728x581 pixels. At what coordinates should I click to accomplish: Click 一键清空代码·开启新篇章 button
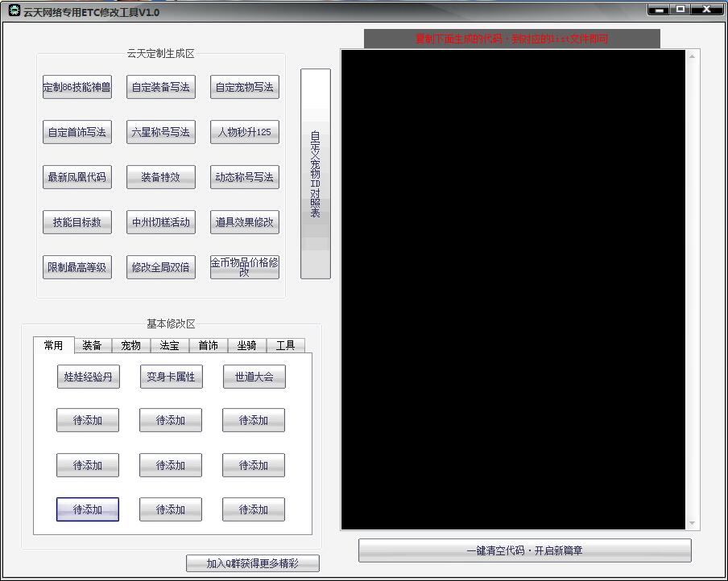tap(524, 550)
